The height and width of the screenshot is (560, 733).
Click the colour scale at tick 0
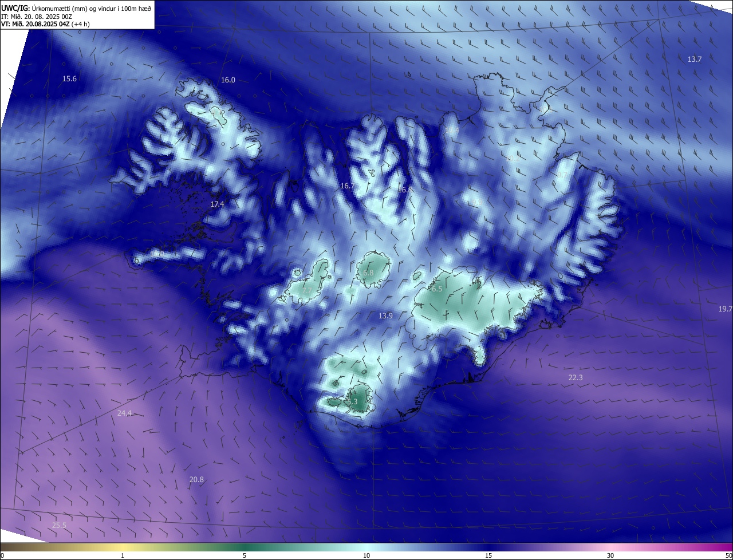[x=2, y=555]
